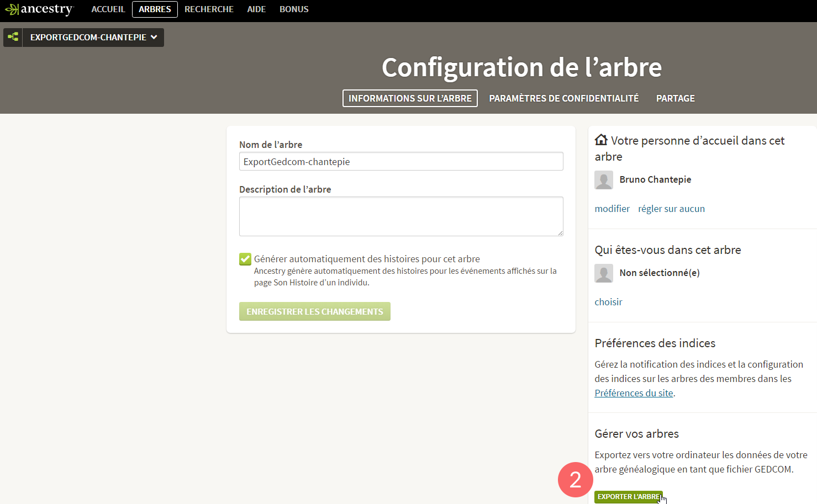
Task: Click the family tree icon beside tree name
Action: tap(13, 37)
